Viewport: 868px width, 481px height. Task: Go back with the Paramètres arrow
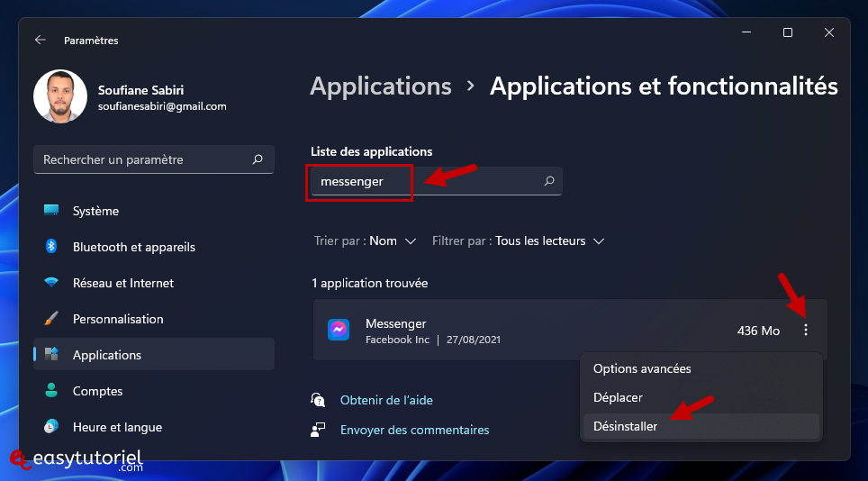point(40,40)
